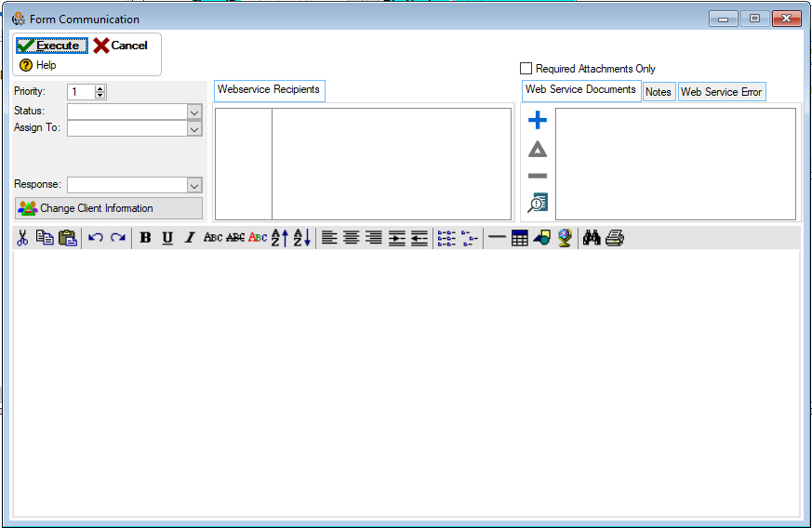Check Required Attachments Only
Screen dimensions: 812x528
526,69
